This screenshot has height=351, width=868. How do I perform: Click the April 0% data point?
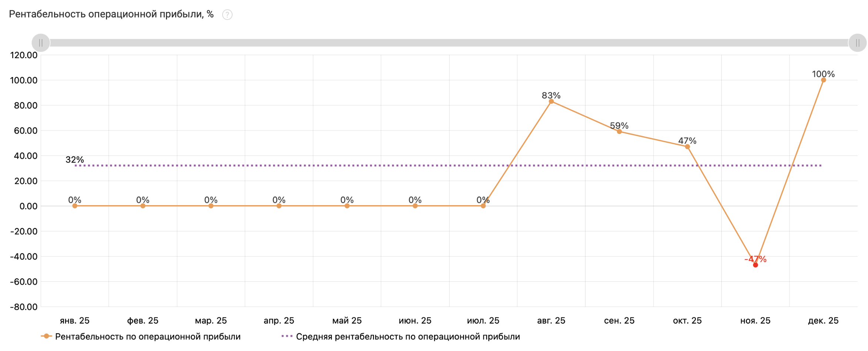point(279,206)
